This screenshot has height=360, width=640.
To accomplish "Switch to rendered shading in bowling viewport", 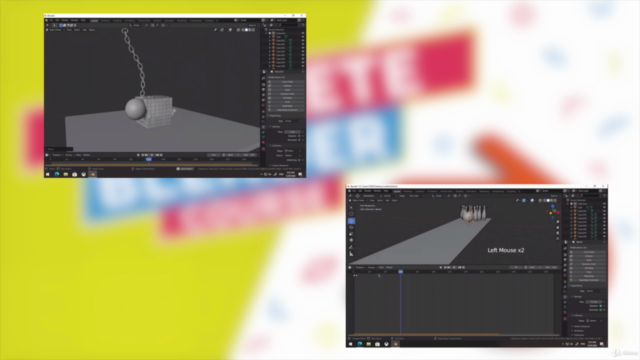I will point(555,200).
